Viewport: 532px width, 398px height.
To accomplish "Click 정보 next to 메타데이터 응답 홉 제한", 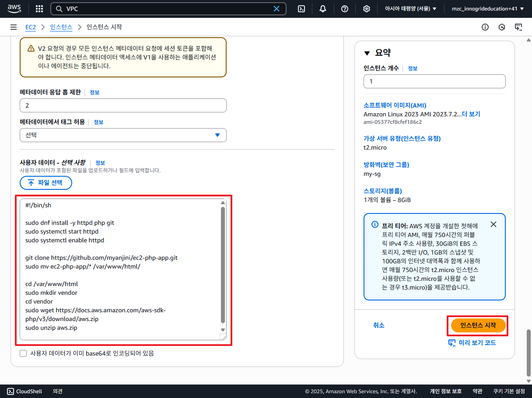I will pyautogui.click(x=94, y=93).
